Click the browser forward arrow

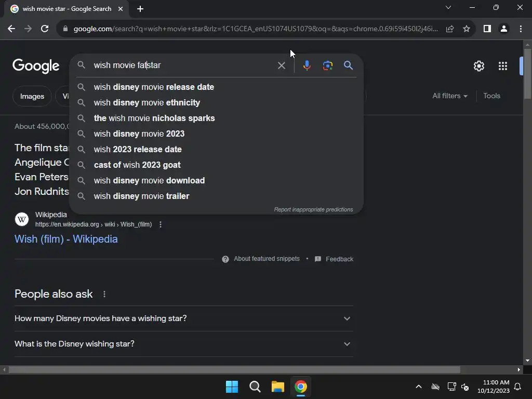(28, 29)
